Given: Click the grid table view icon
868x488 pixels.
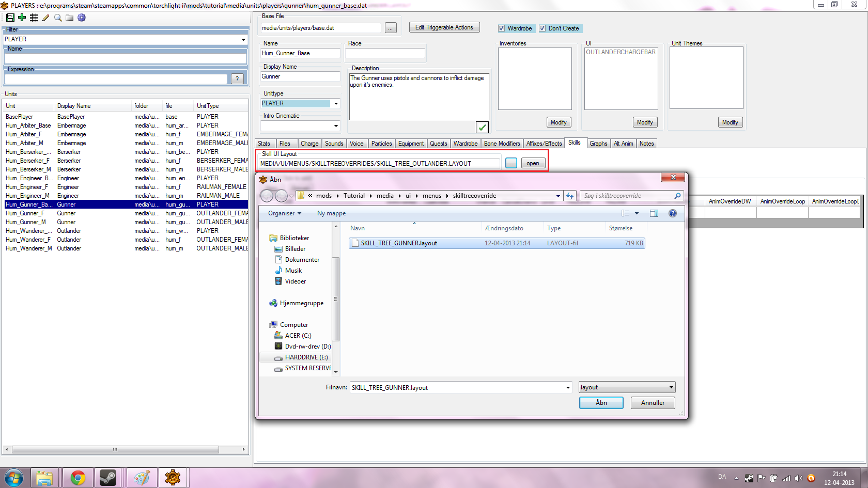Looking at the screenshot, I should pyautogui.click(x=34, y=18).
